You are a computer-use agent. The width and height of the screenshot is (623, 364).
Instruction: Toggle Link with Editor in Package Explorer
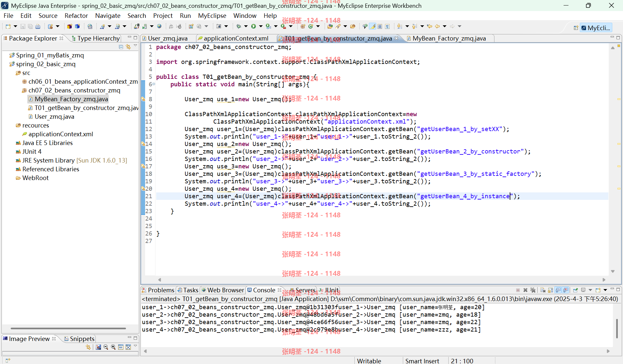click(x=128, y=47)
